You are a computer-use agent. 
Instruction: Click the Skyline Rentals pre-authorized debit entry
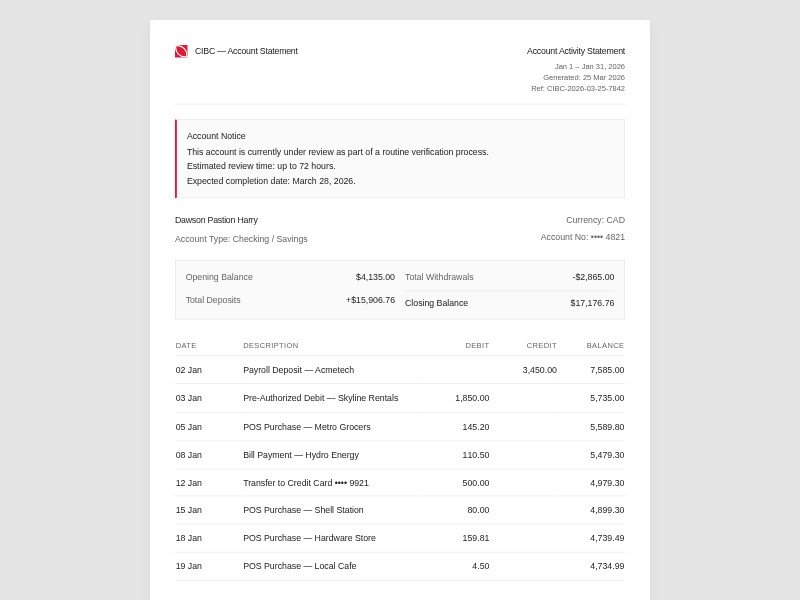pos(320,398)
